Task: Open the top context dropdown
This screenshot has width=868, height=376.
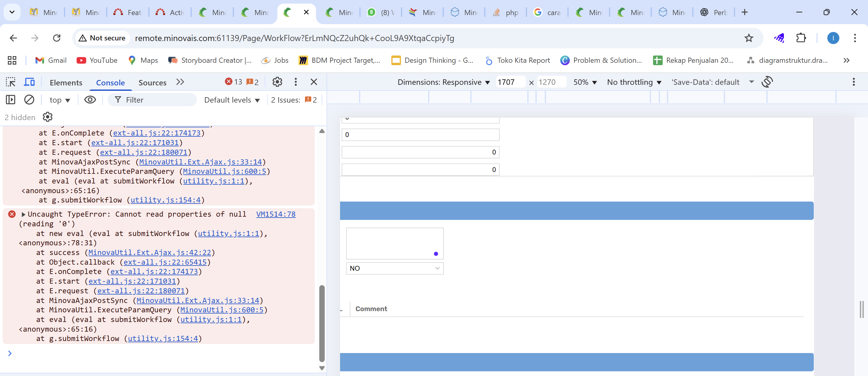Action: [60, 100]
